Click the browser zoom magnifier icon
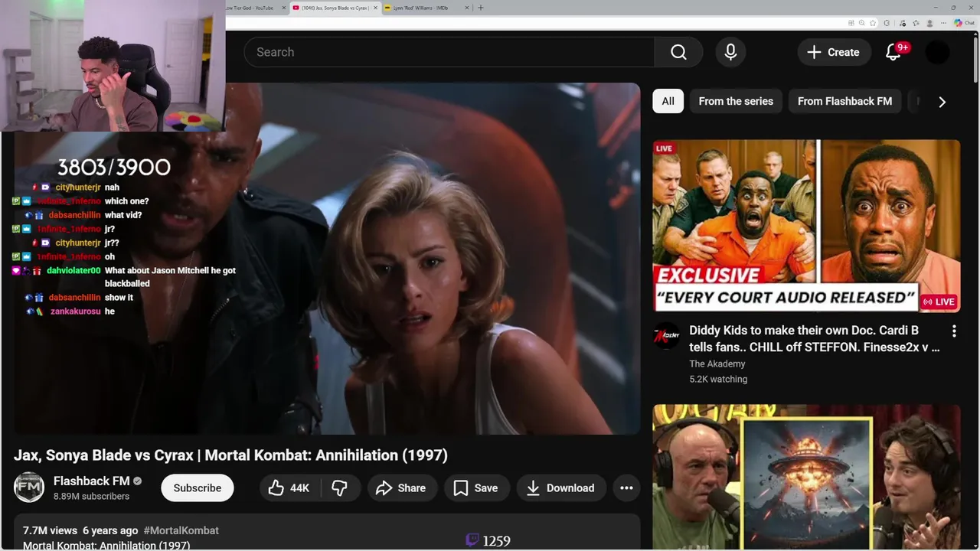 point(862,23)
